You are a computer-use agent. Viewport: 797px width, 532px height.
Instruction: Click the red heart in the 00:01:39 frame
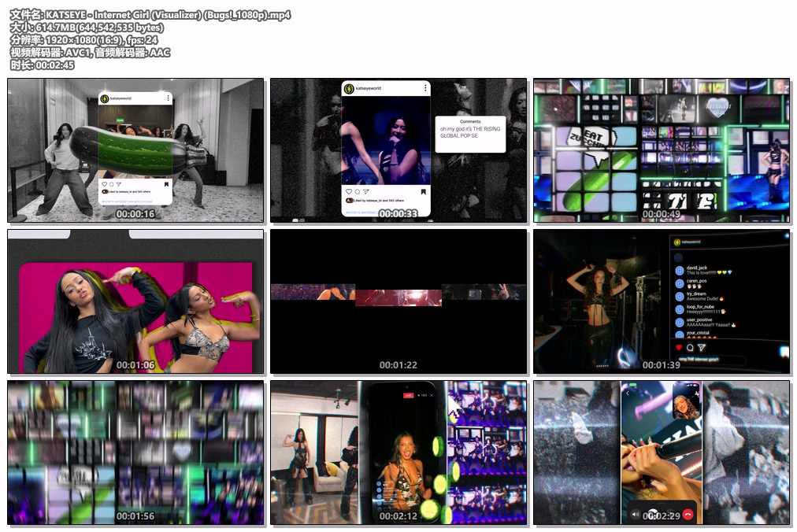[x=679, y=347]
